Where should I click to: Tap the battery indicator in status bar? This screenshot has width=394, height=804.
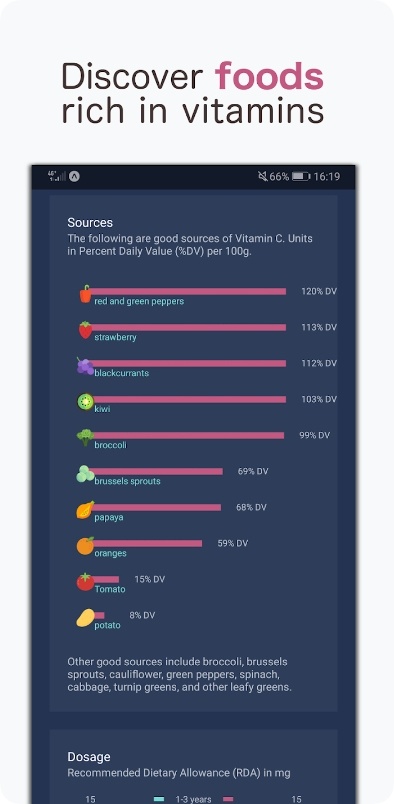point(301,176)
